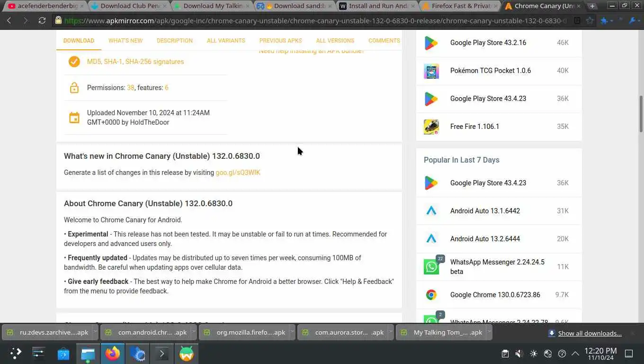Open dropdown for ru.zdevs.zarchive apk download

95,332
